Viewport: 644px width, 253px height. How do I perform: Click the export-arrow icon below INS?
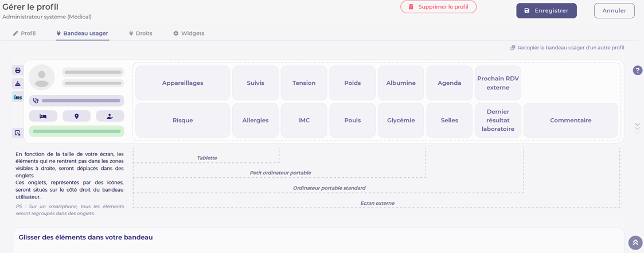pos(18,133)
